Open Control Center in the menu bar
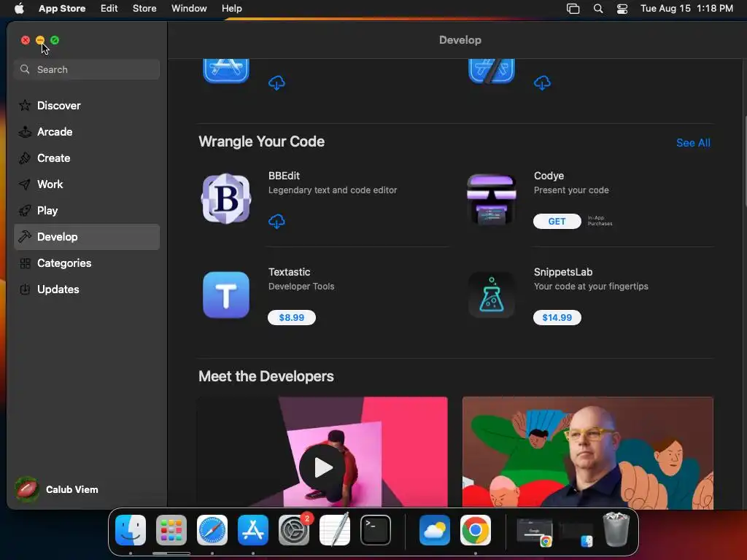The image size is (747, 560). point(622,9)
